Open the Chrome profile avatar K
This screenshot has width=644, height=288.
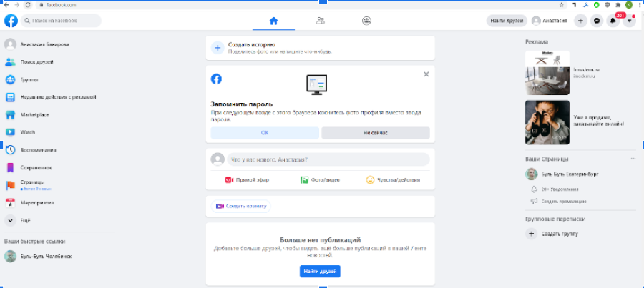coord(629,5)
